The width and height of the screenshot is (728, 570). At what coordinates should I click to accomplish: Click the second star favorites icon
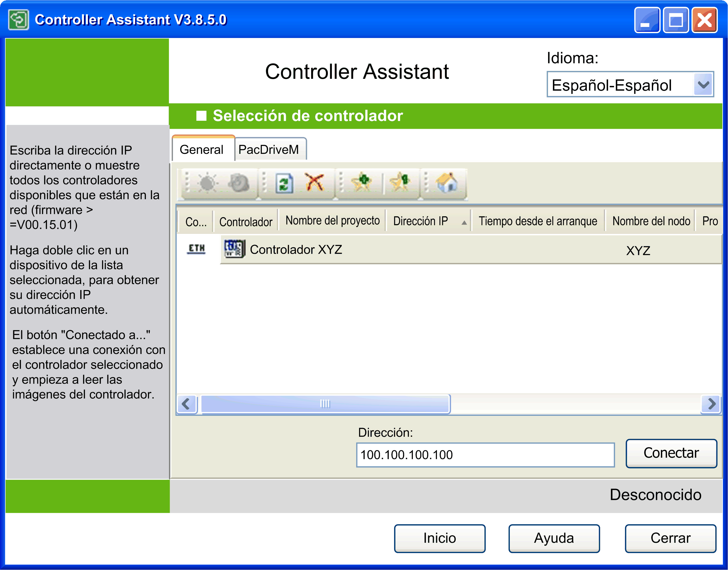tap(400, 182)
